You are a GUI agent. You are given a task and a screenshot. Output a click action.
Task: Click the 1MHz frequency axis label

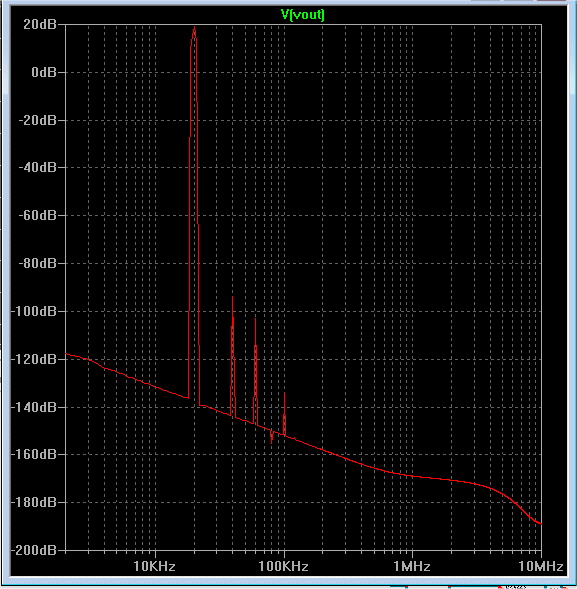412,566
